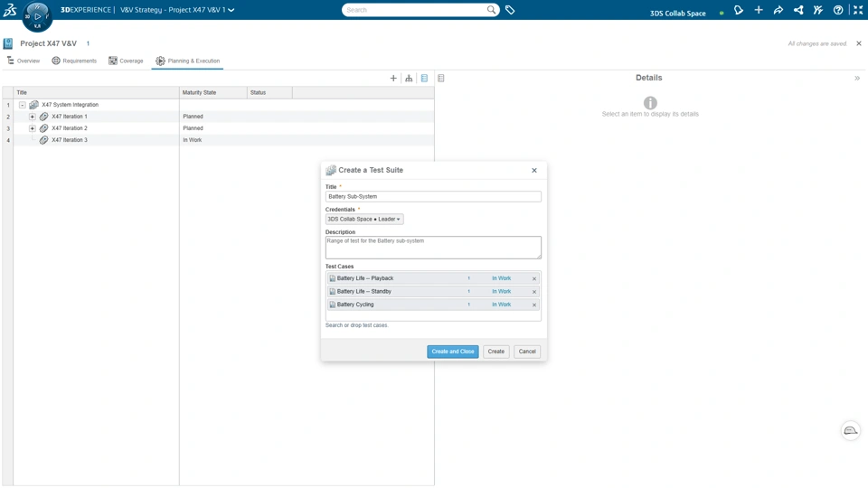This screenshot has width=868, height=488.
Task: Open In Work link for Battery Cycling
Action: click(x=501, y=305)
